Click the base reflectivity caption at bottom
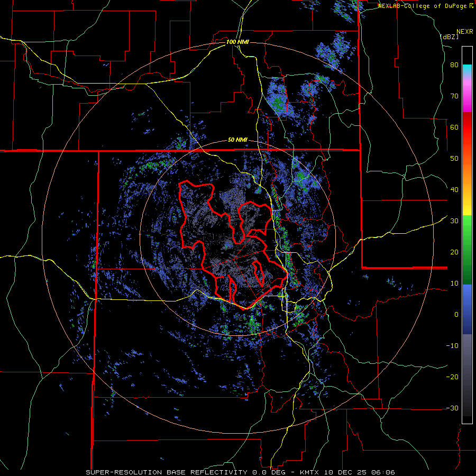The height and width of the screenshot is (476, 476). click(x=241, y=472)
